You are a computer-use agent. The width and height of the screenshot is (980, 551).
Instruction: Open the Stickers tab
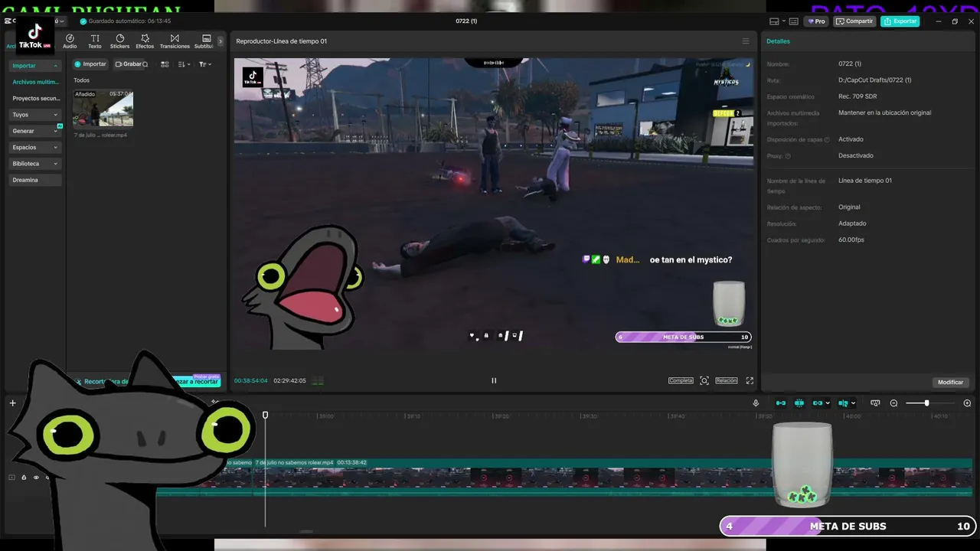point(119,41)
